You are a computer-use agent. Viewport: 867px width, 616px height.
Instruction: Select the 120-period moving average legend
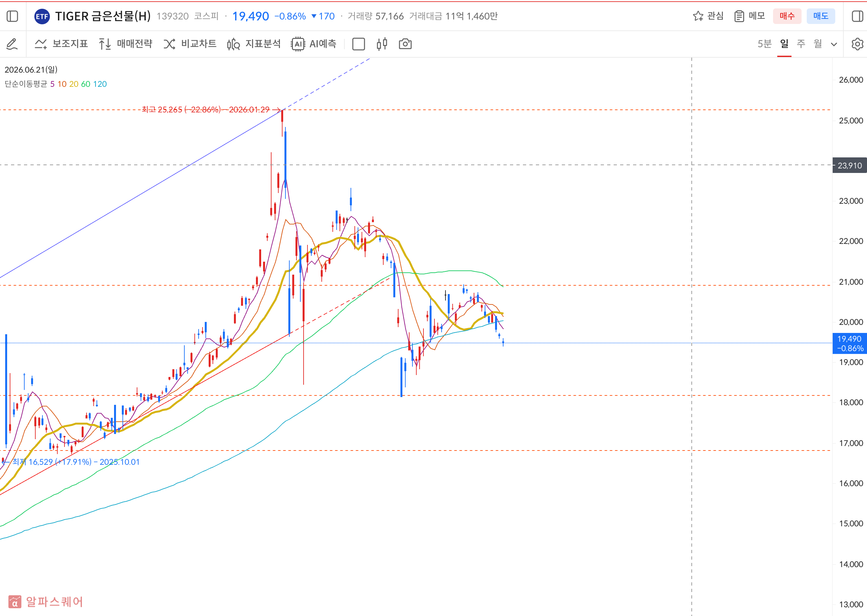click(100, 84)
